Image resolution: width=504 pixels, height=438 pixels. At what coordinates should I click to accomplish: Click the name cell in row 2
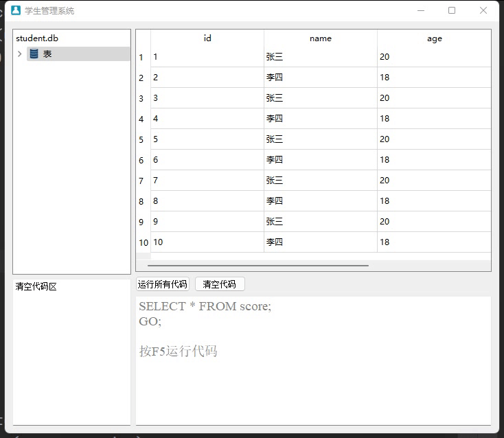[x=320, y=78]
